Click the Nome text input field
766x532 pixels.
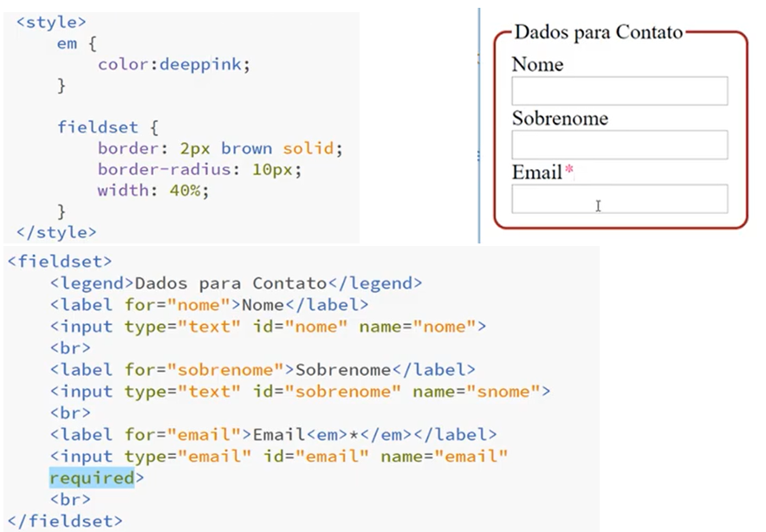[619, 90]
